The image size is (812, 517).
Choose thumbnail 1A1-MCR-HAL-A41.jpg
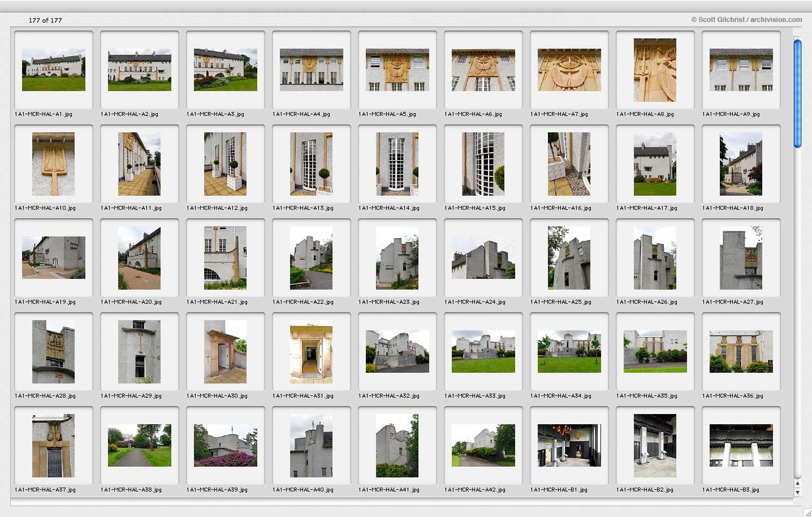click(x=398, y=446)
